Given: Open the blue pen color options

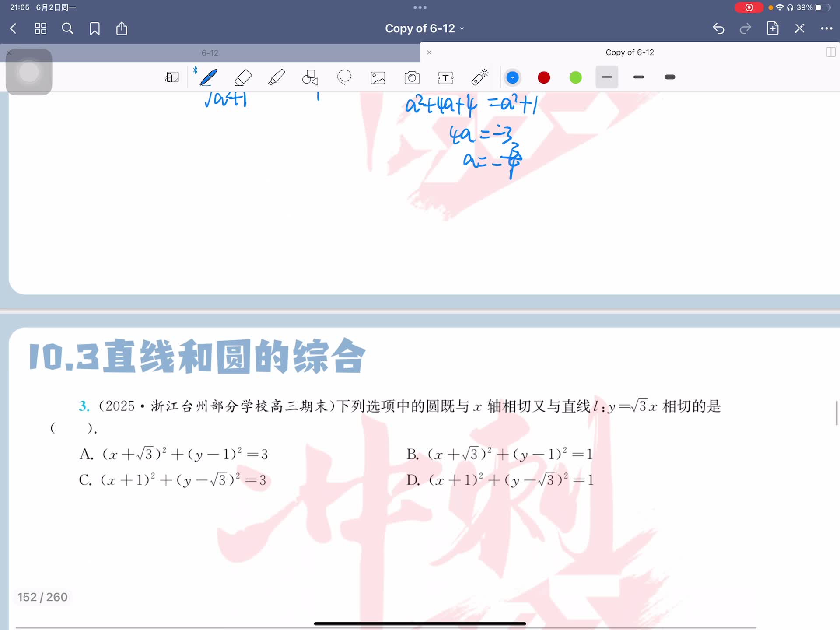Looking at the screenshot, I should point(512,77).
